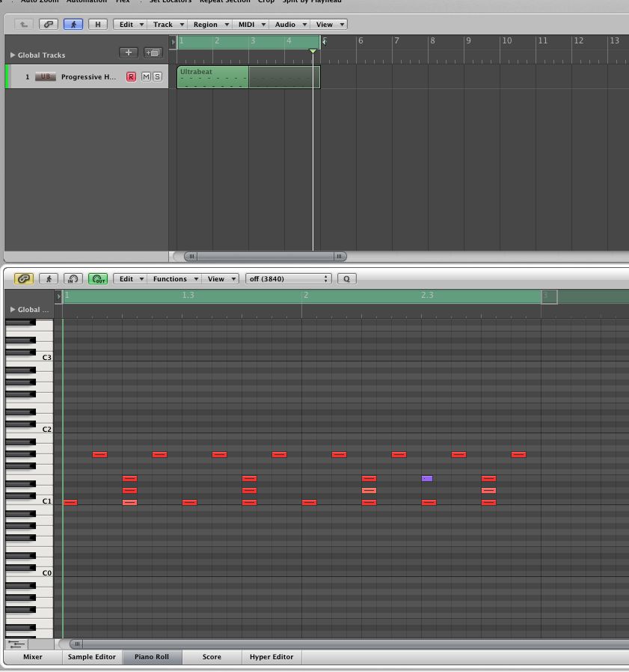The width and height of the screenshot is (629, 672).
Task: Click the Piano Roll ruler left corner triangle
Action: click(58, 296)
